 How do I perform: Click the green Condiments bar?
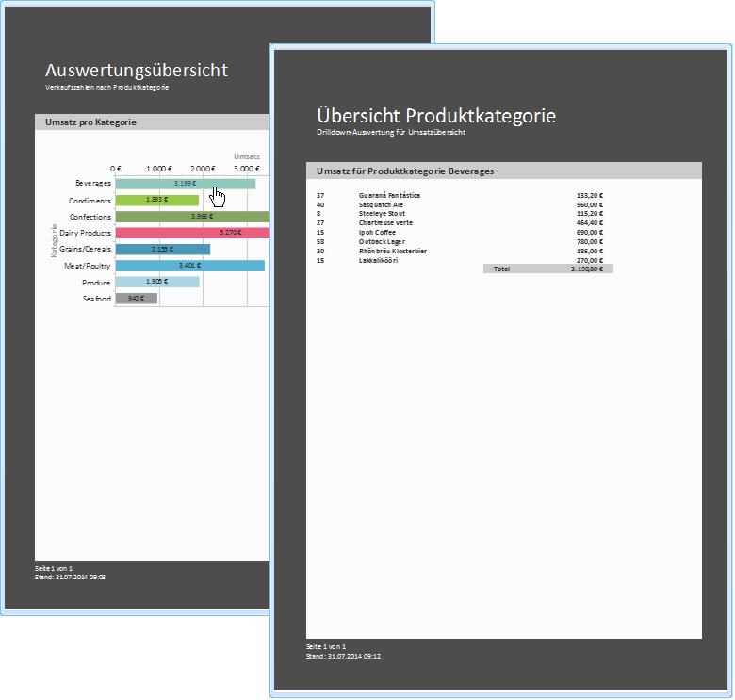pos(156,201)
